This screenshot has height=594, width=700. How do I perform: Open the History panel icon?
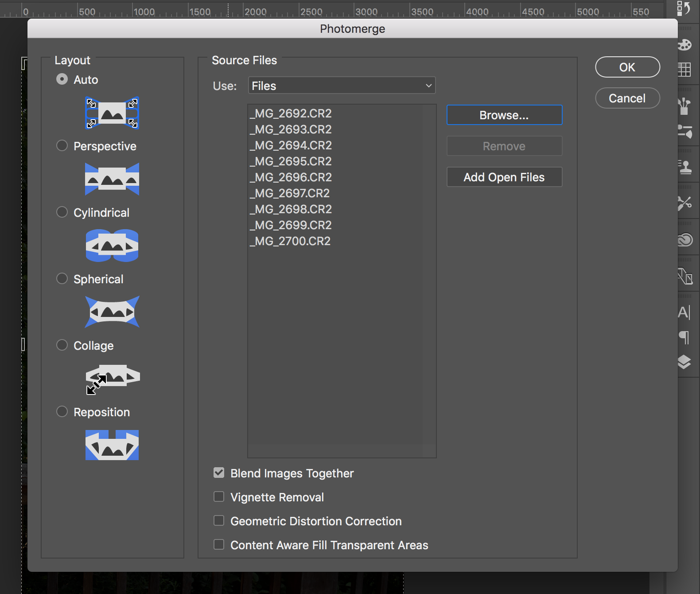684,8
